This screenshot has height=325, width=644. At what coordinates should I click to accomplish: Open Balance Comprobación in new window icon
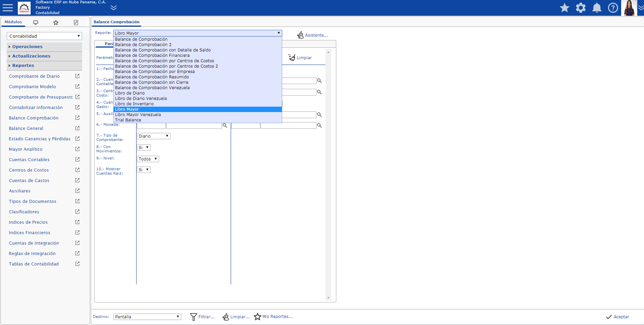point(77,118)
